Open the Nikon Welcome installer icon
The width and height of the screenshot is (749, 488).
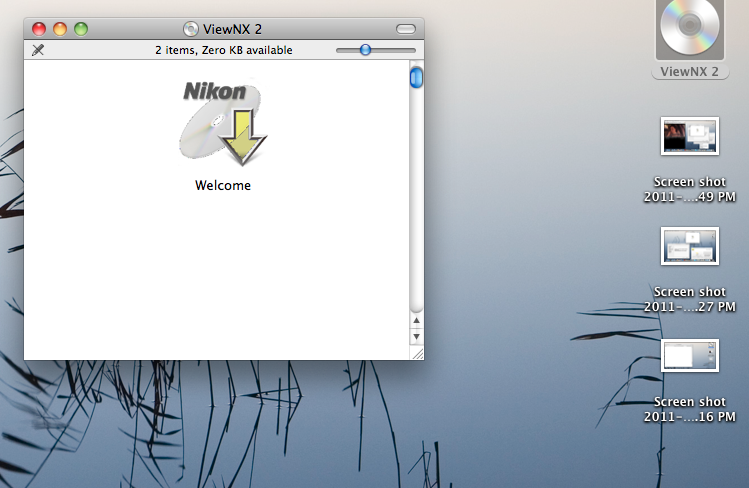click(x=223, y=123)
